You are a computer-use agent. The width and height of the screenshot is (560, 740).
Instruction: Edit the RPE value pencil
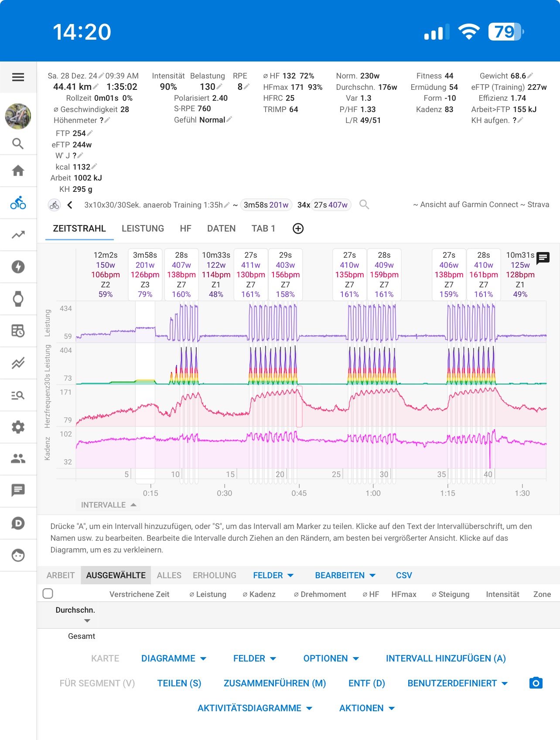[x=246, y=86]
